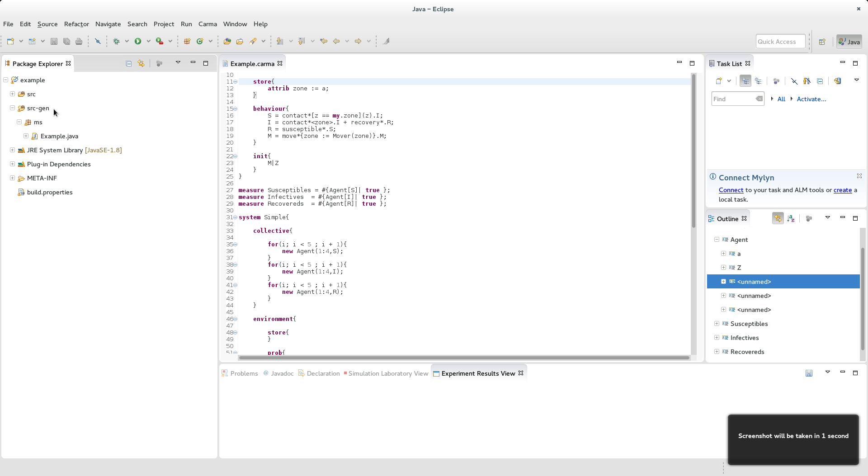This screenshot has width=868, height=476.
Task: Click the Outline view vertical scrollbar
Action: coord(863,299)
